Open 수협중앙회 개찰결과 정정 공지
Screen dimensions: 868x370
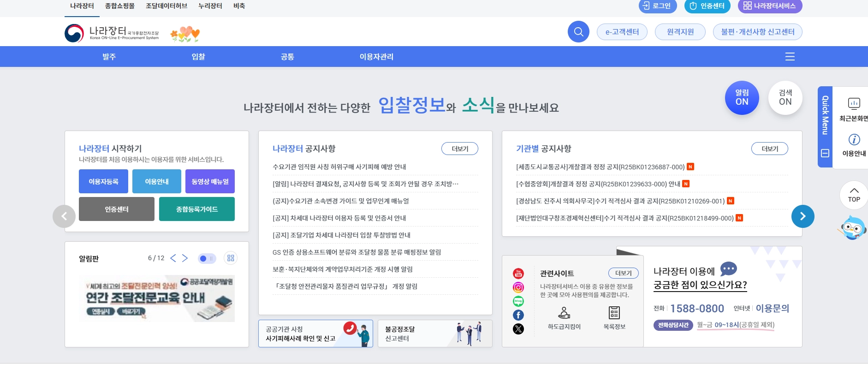click(598, 184)
